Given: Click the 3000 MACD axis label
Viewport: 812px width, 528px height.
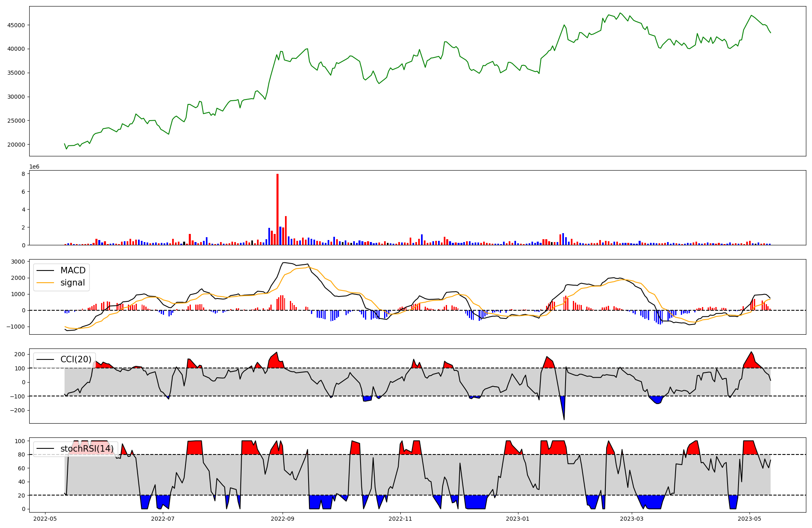Looking at the screenshot, I should click(x=18, y=262).
